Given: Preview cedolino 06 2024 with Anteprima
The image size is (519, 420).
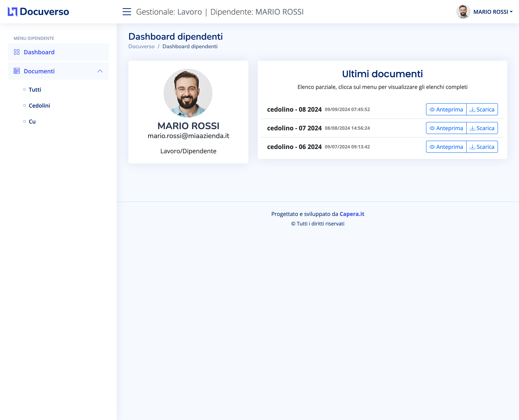Looking at the screenshot, I should point(446,147).
